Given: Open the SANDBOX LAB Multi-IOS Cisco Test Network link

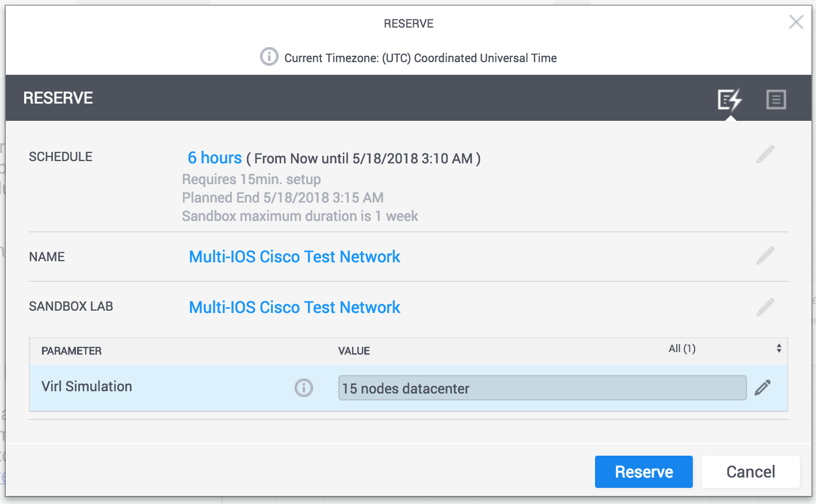Looking at the screenshot, I should coord(295,307).
